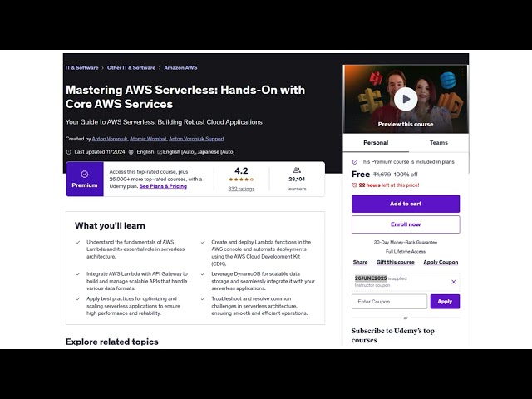Click 'Explore related topics' heading

112,342
